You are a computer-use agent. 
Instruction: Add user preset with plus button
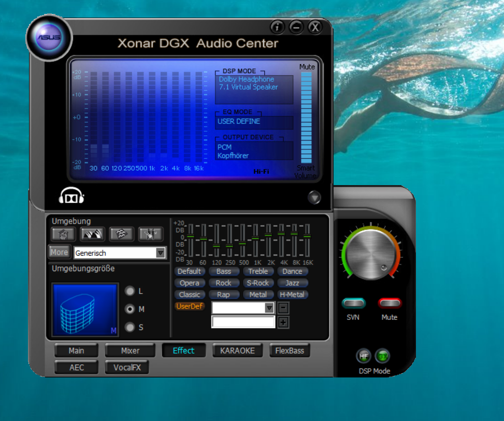[283, 322]
